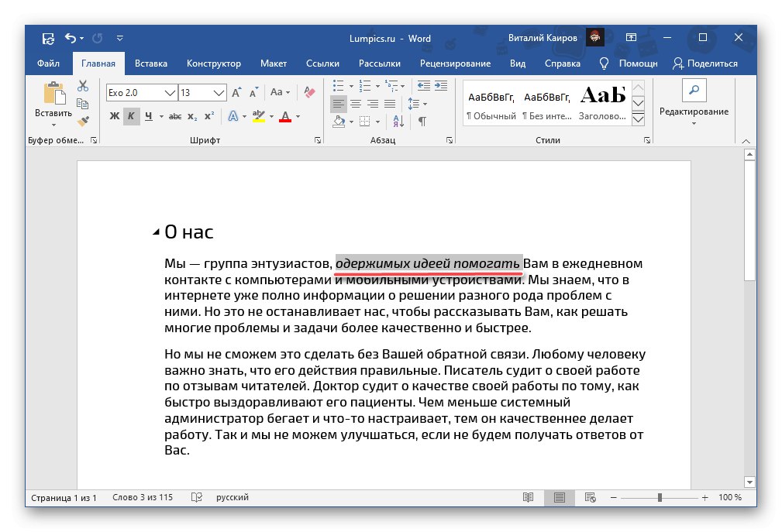
Task: Open the Exo 2.0 font name dropdown
Action: (x=170, y=93)
